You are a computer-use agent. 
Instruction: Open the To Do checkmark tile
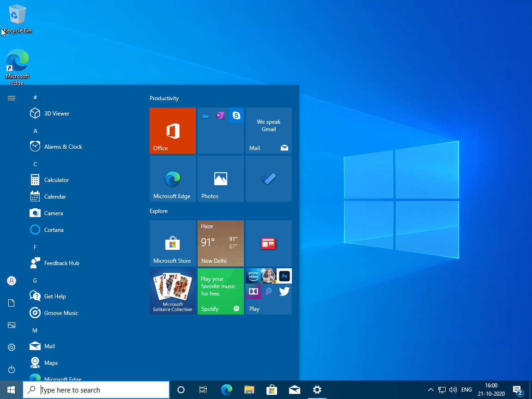pyautogui.click(x=268, y=179)
